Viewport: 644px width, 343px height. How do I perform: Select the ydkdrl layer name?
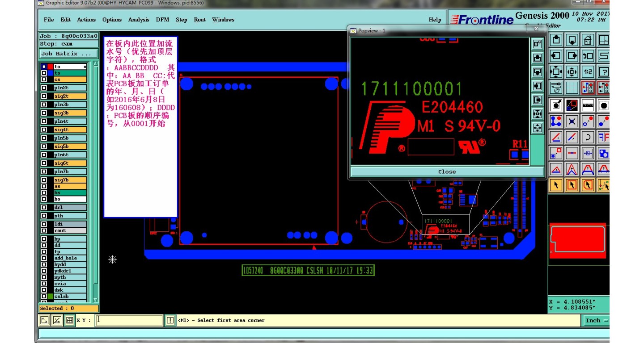[x=70, y=271]
